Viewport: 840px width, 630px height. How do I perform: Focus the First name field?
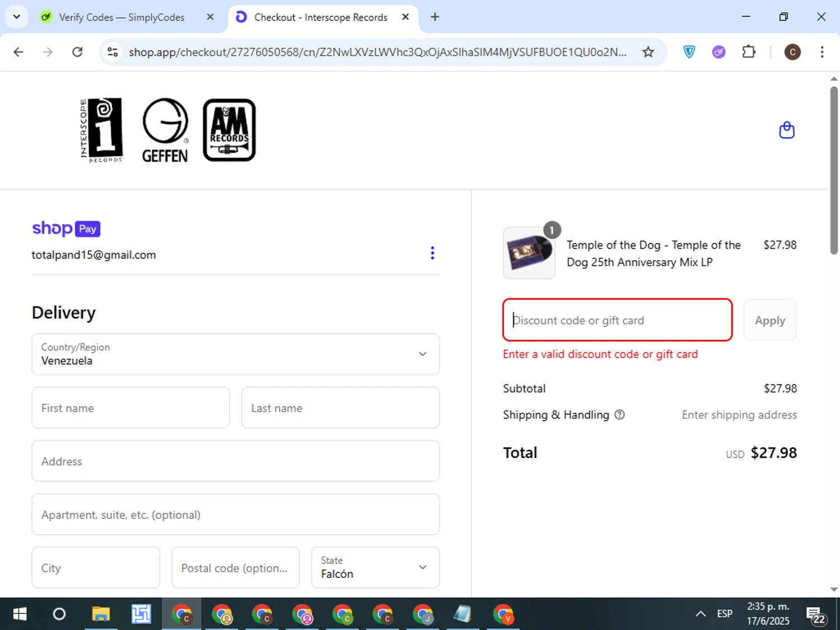click(130, 408)
